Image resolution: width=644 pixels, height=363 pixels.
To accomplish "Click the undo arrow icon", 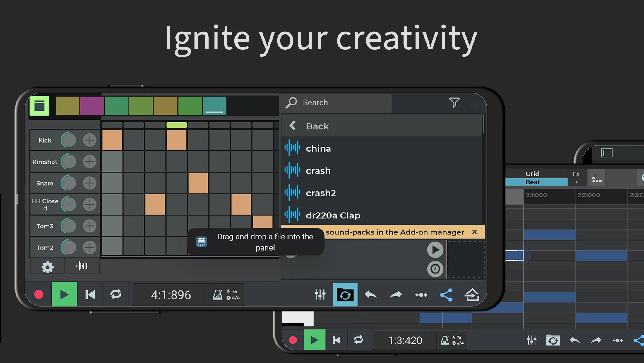I will 371,294.
